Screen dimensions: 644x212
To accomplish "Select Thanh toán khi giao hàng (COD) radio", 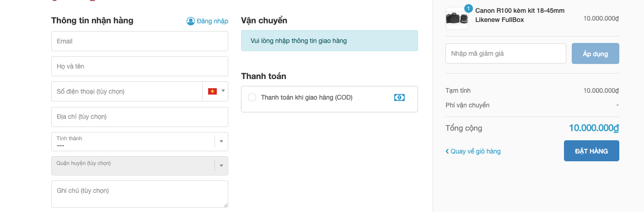I will point(252,97).
